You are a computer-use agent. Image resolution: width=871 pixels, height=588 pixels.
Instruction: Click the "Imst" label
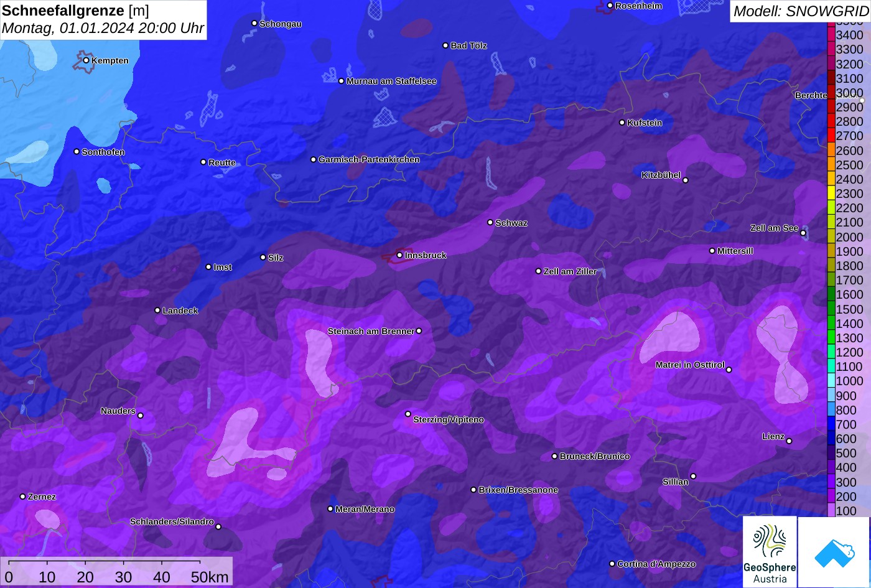(223, 268)
